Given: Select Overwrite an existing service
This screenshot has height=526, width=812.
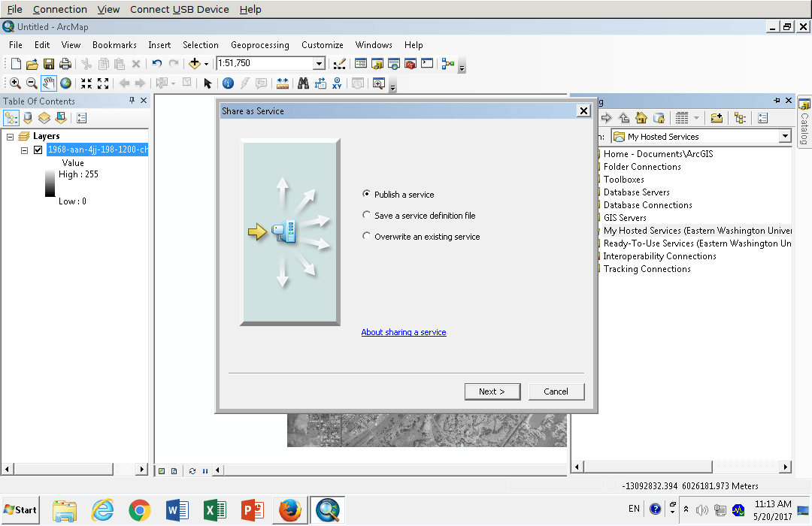Looking at the screenshot, I should point(366,235).
